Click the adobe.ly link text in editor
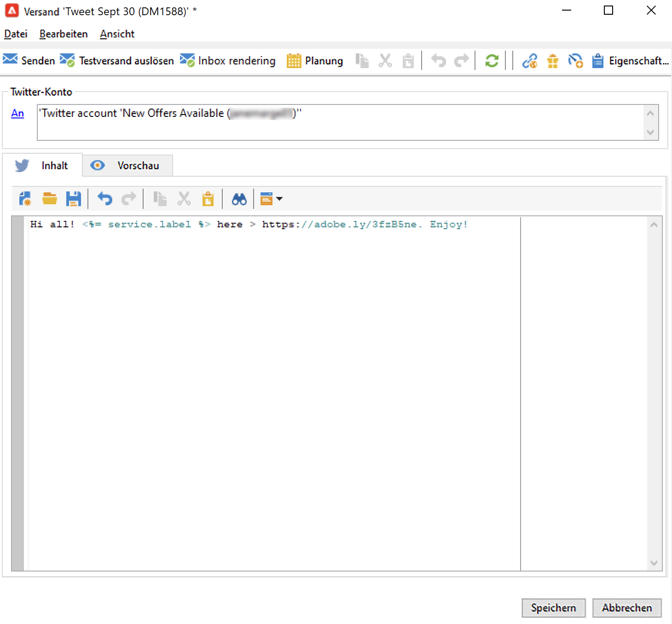This screenshot has height=624, width=672. point(339,225)
